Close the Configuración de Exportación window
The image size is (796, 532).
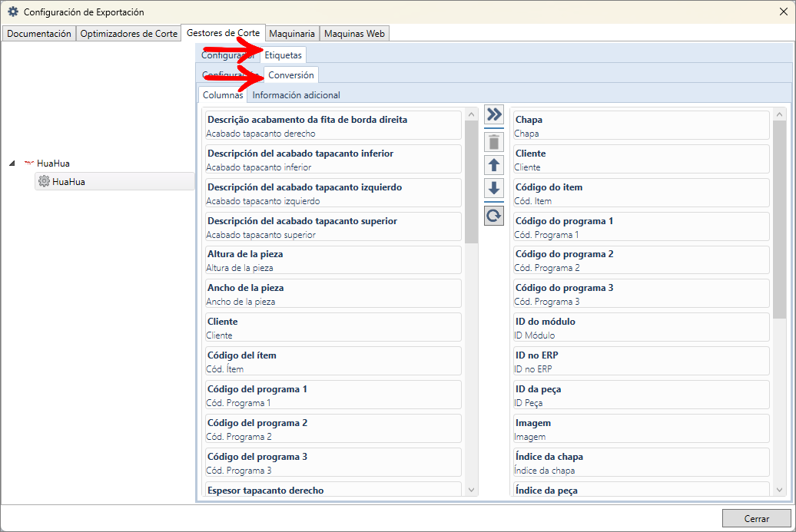[783, 12]
